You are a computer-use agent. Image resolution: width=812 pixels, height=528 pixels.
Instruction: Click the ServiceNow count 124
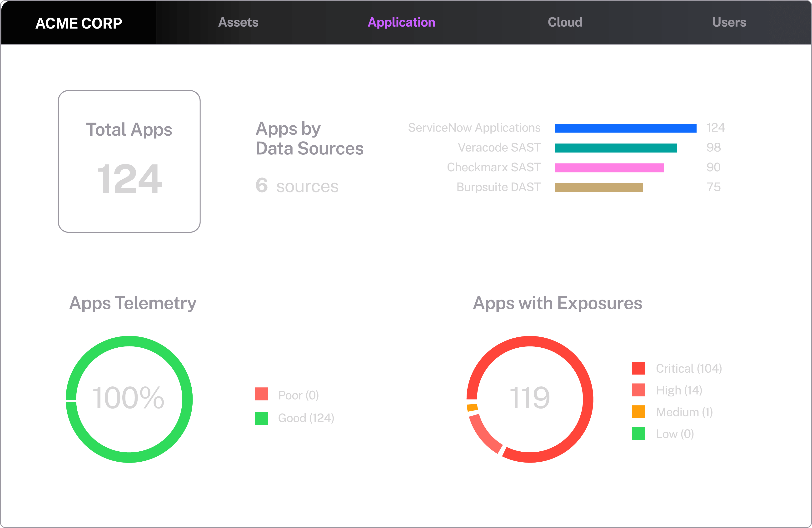tap(716, 128)
